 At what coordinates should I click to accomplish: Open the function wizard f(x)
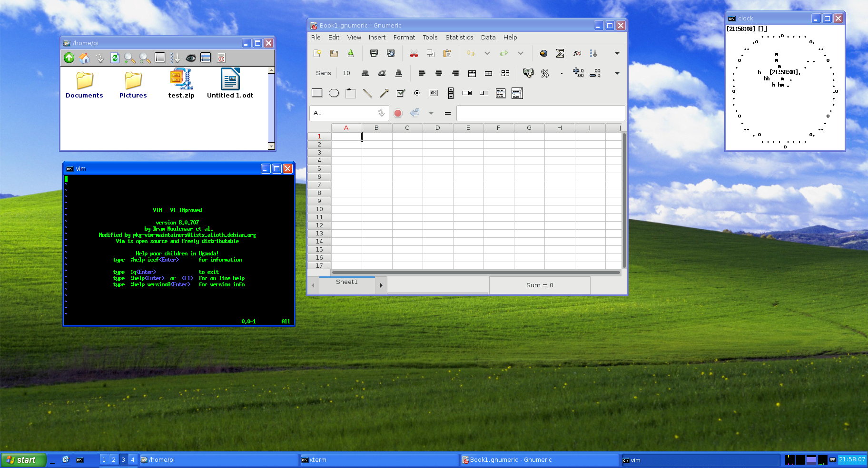577,53
